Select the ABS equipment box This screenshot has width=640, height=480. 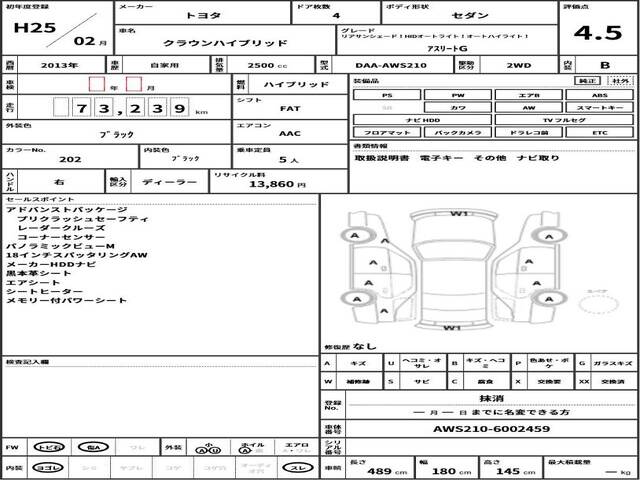[x=598, y=94]
